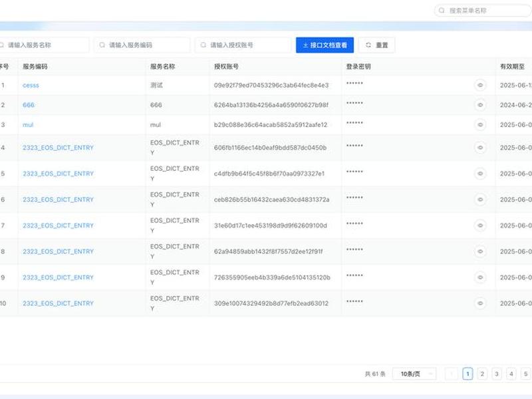The image size is (532, 399).
Task: Click the 有效期至 column header
Action: 512,66
